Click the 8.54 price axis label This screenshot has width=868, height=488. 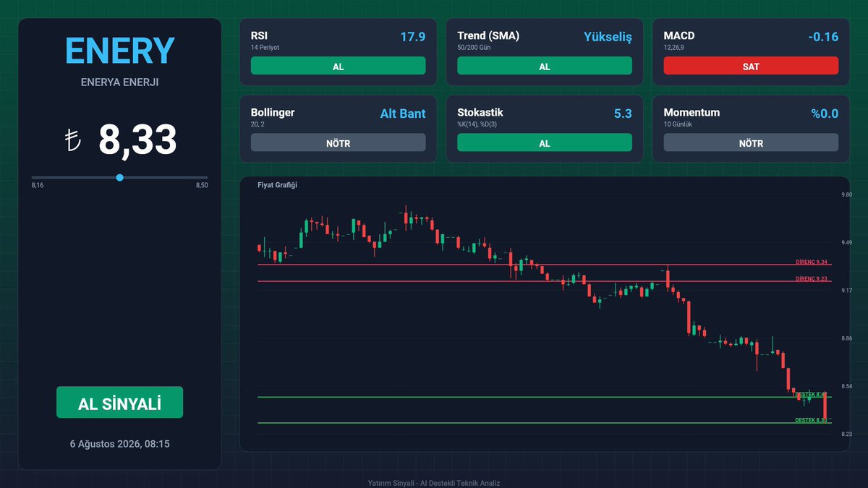coord(846,386)
